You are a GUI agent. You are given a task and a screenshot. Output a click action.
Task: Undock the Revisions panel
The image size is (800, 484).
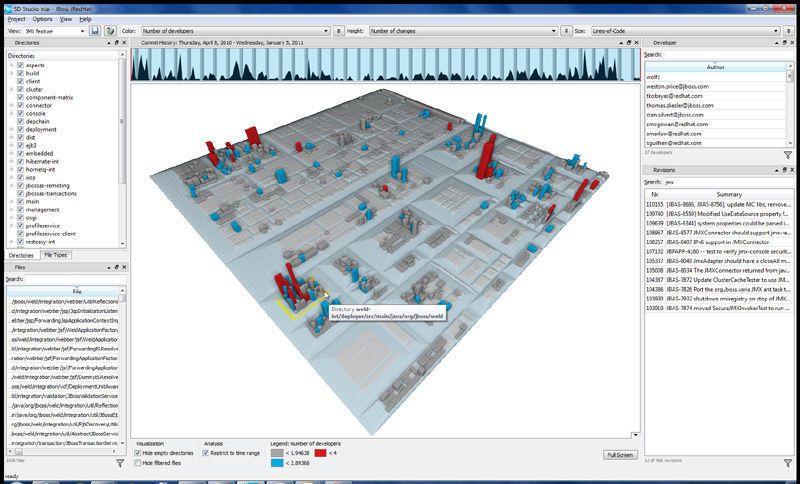[784, 170]
